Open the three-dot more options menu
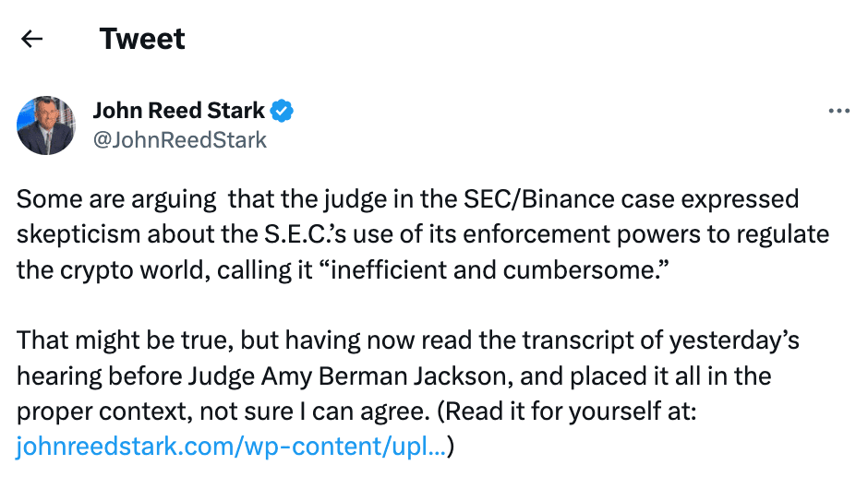Image resolution: width=868 pixels, height=489 pixels. pyautogui.click(x=839, y=112)
